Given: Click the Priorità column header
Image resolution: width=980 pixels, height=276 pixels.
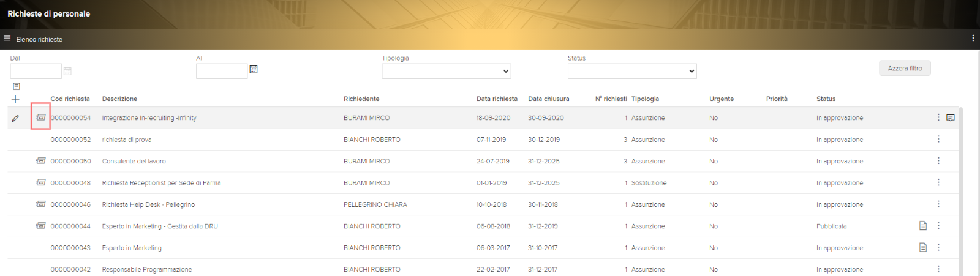Looking at the screenshot, I should (777, 99).
